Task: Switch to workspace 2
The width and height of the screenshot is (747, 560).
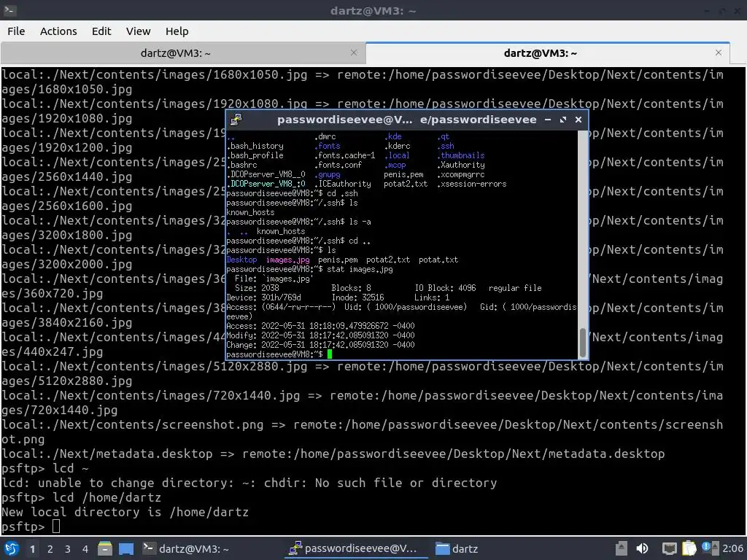Action: pyautogui.click(x=50, y=549)
